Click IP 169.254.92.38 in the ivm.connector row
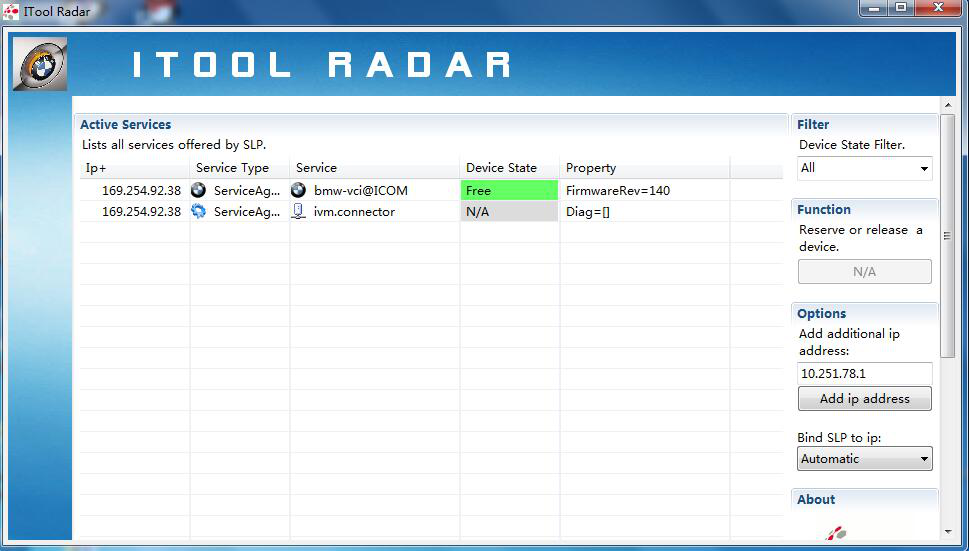This screenshot has width=969, height=551. (142, 212)
